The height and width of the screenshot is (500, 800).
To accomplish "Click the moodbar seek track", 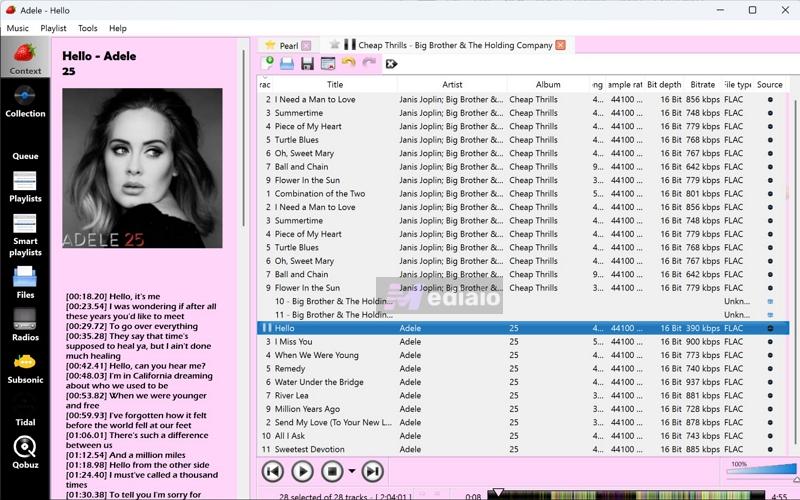I will click(627, 495).
